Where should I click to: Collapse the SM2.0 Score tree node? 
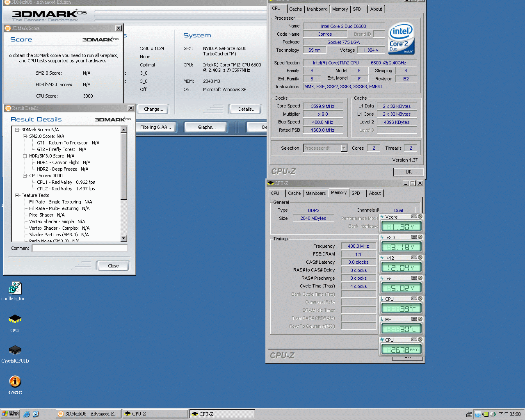[x=25, y=136]
